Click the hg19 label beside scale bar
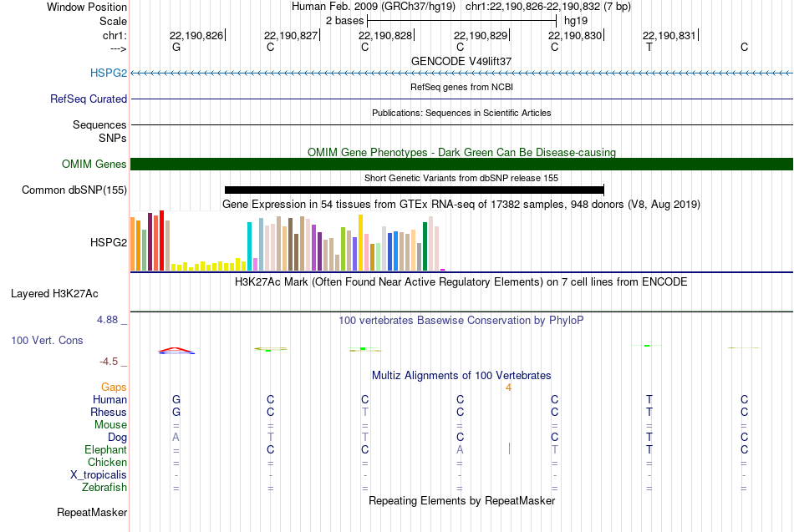This screenshot has height=532, width=794. click(576, 21)
